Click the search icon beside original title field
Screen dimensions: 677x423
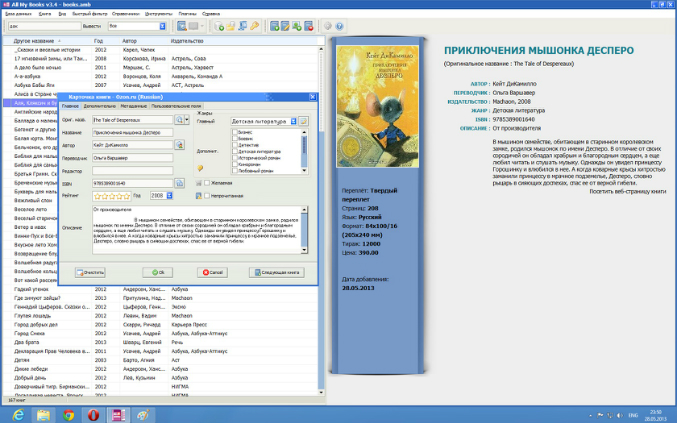(x=180, y=119)
